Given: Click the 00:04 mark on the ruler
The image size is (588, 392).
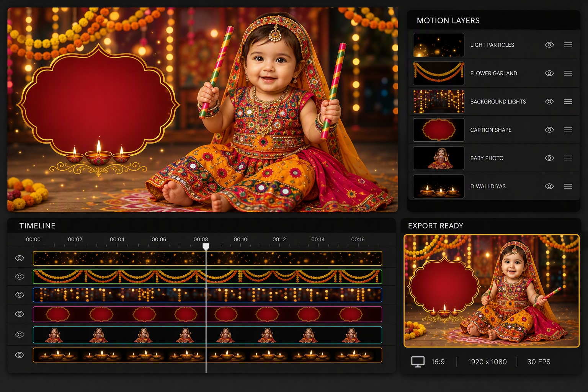Looking at the screenshot, I should click(117, 239).
